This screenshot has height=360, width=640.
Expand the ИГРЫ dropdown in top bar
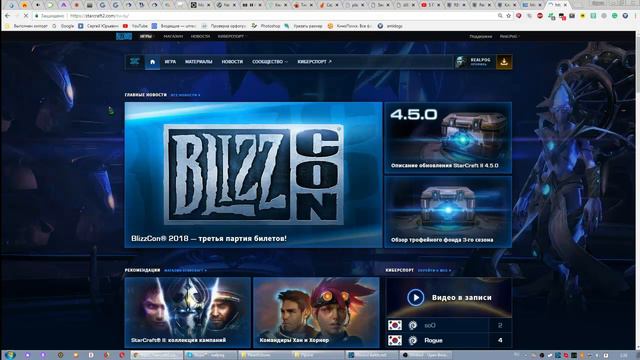[x=146, y=36]
